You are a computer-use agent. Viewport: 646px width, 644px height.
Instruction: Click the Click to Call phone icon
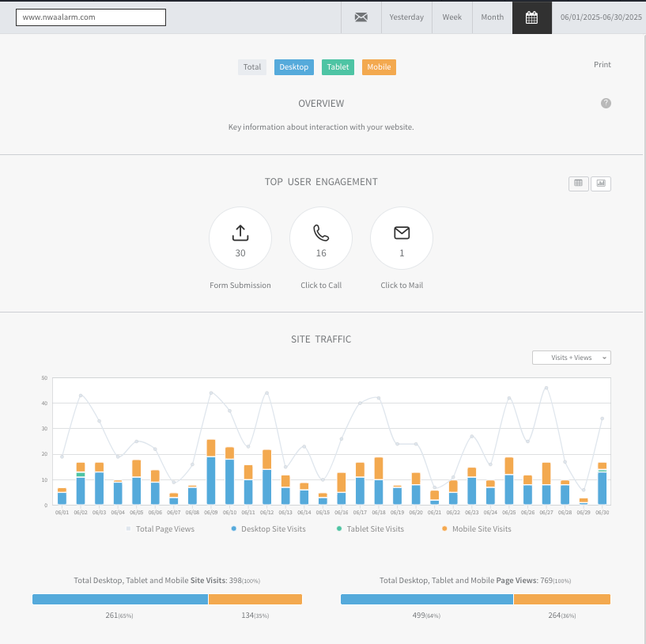point(321,233)
